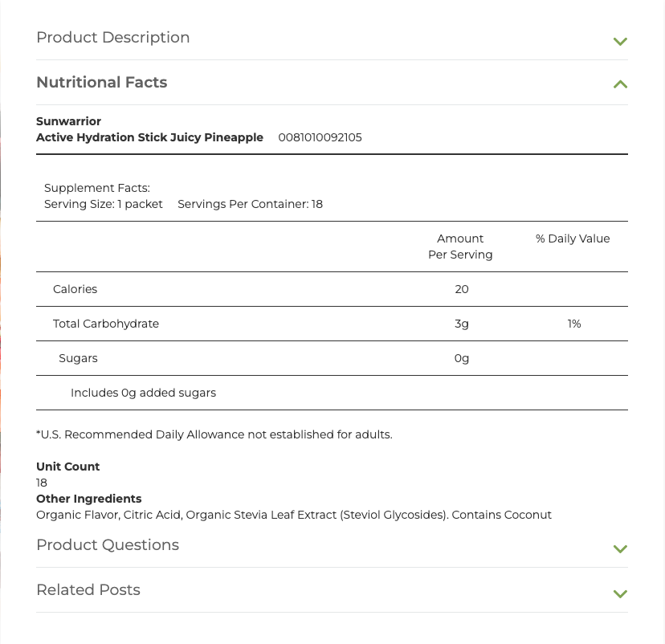Click Servings Per Container: 18 text

click(249, 204)
